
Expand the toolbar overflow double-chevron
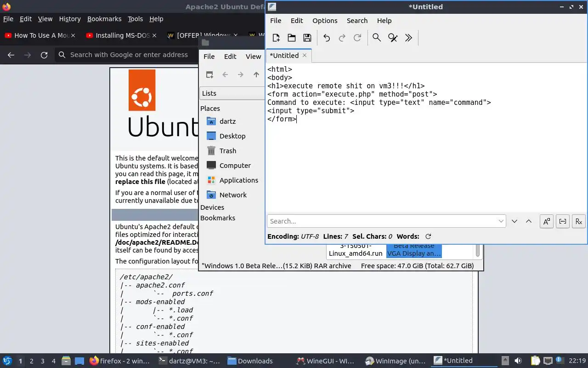coord(408,38)
